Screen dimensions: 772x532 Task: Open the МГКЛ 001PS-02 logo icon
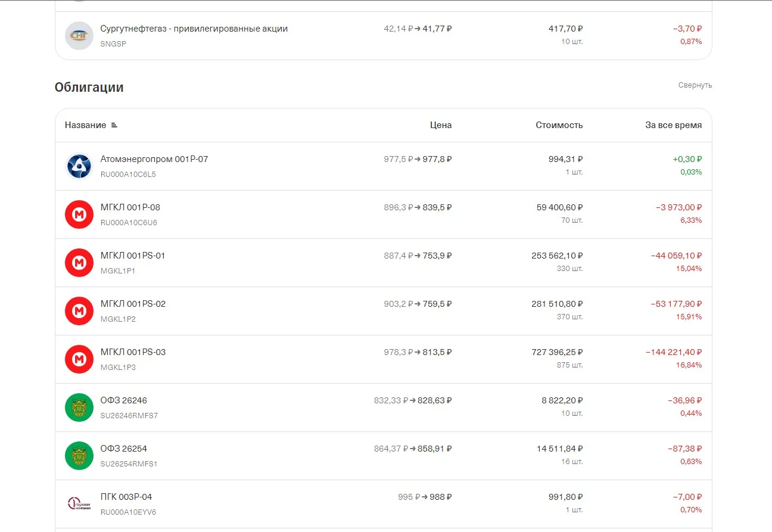pyautogui.click(x=79, y=311)
